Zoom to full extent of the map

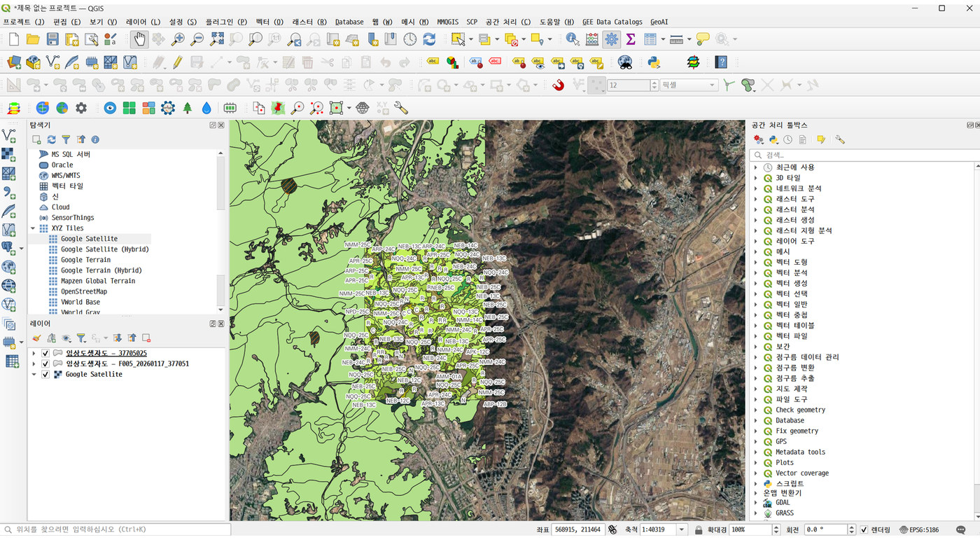[x=217, y=39]
